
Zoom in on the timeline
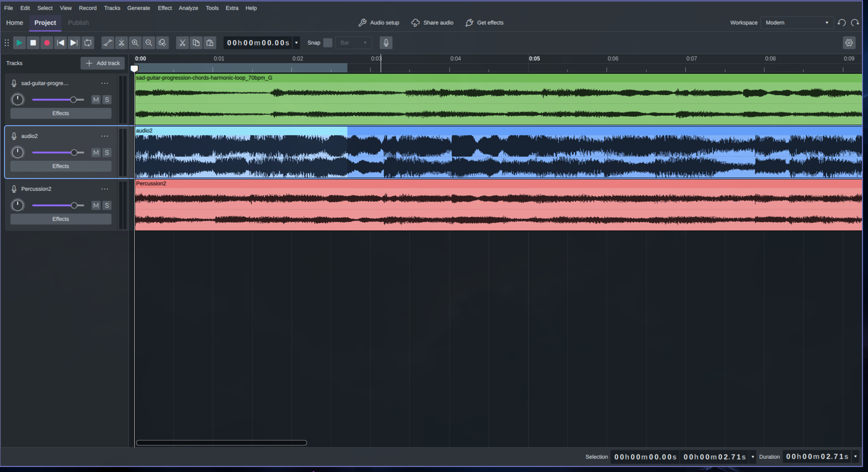click(x=135, y=43)
